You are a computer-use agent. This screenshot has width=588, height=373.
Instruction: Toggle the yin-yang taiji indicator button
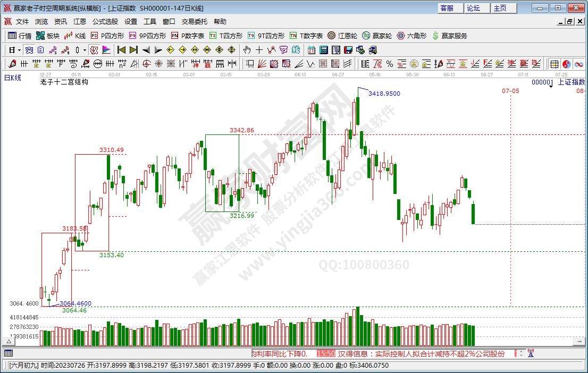[567, 64]
